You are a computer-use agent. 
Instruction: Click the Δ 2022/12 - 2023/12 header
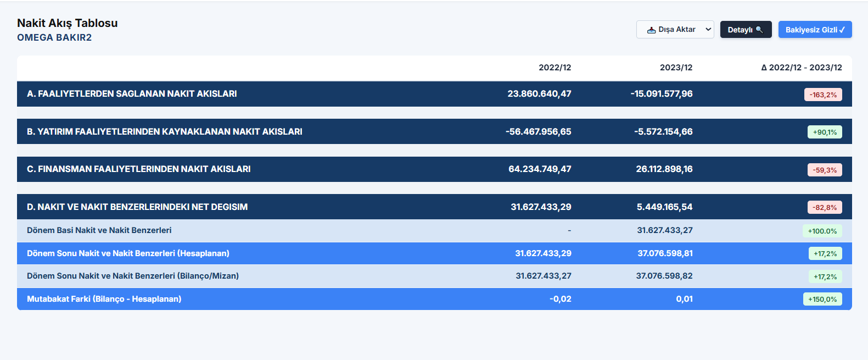801,68
